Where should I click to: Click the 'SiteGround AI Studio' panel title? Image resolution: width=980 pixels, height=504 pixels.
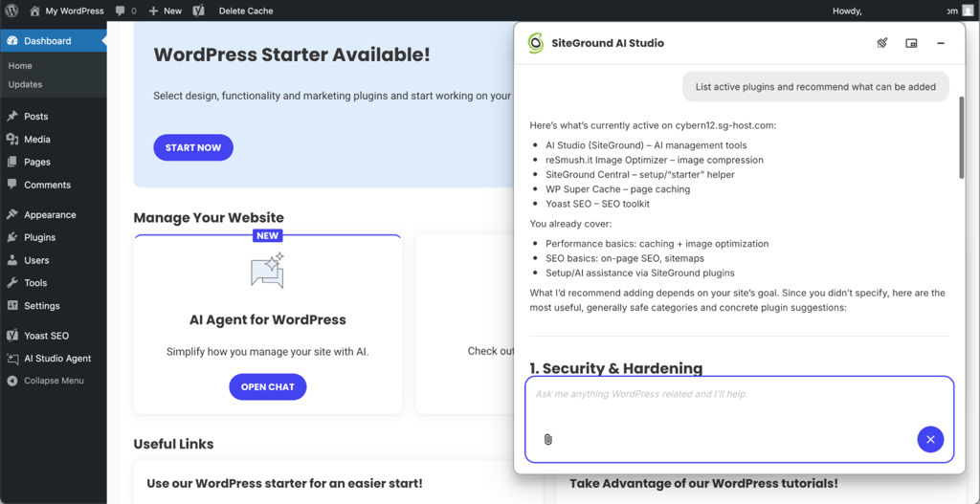[x=608, y=43]
